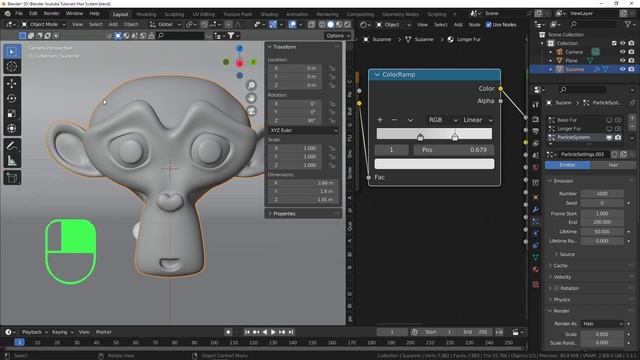Open the Output properties tab icon

tap(536, 131)
